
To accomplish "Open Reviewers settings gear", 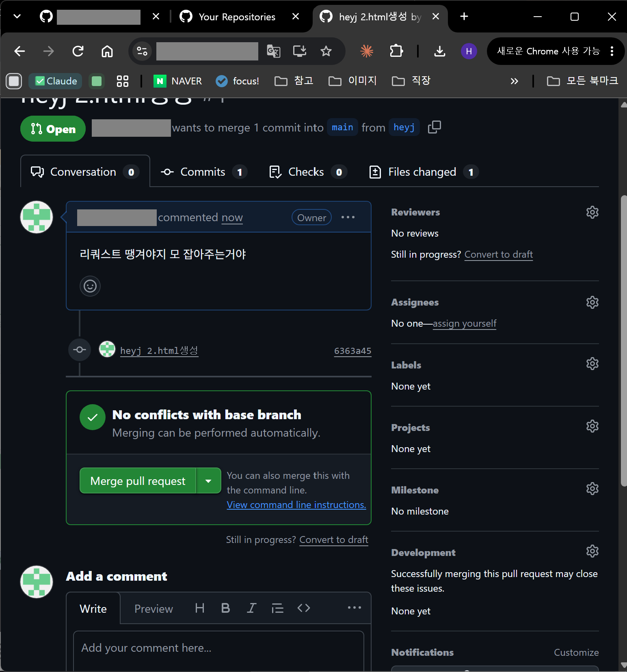I will (592, 212).
